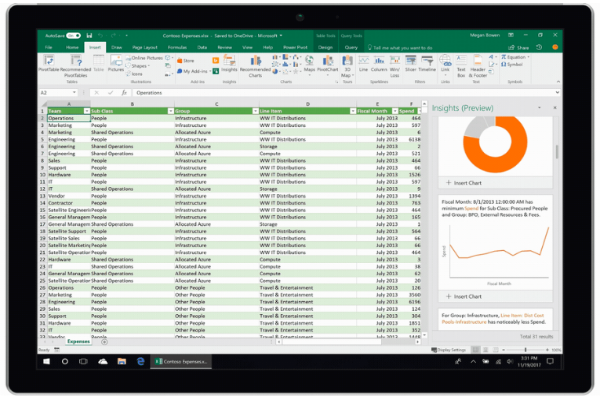The width and height of the screenshot is (600, 400).
Task: Click the orange donut chart thumbnail
Action: [495, 144]
